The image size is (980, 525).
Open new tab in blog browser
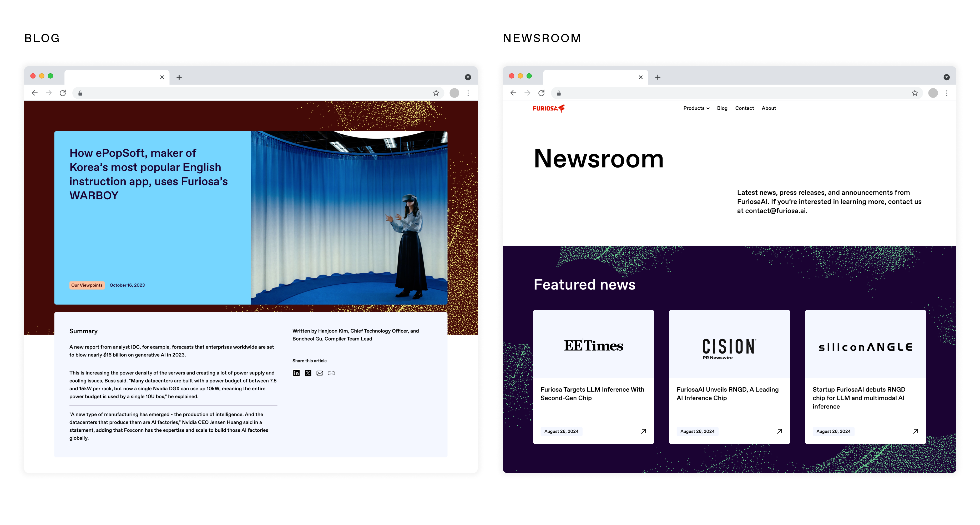point(179,77)
